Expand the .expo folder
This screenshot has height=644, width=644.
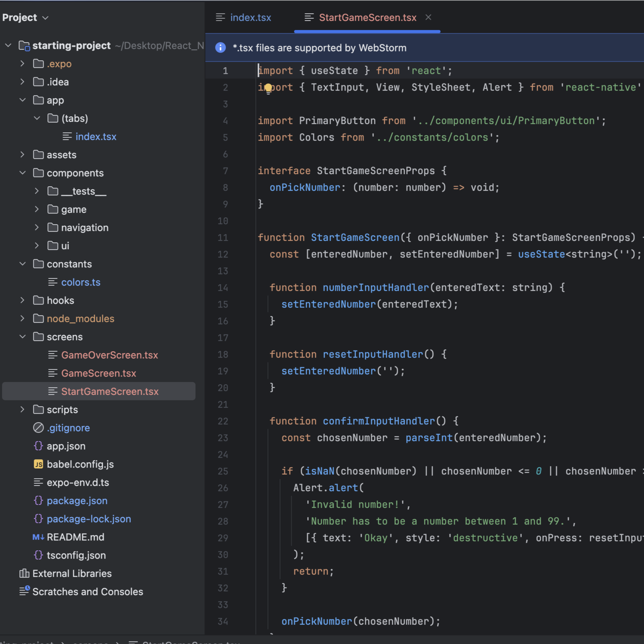(22, 64)
